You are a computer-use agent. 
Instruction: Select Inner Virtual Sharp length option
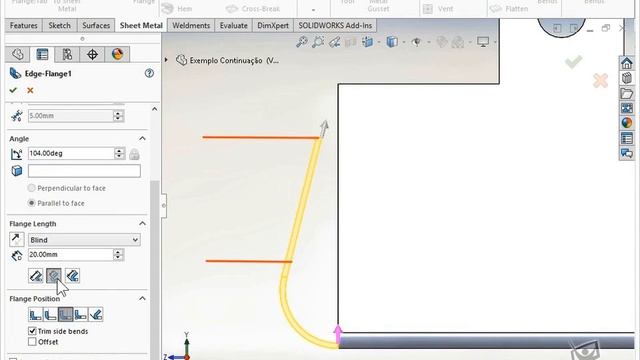tap(54, 276)
